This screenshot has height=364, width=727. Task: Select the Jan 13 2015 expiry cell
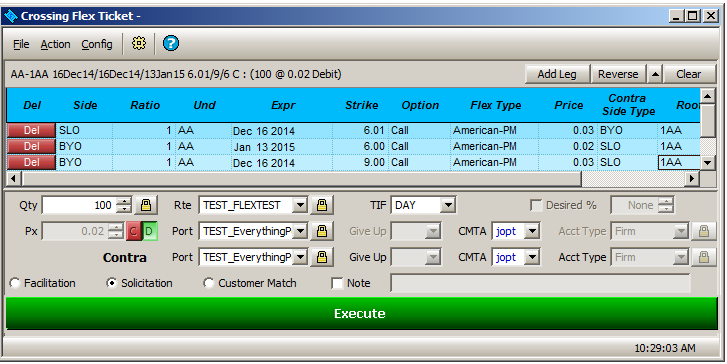pyautogui.click(x=282, y=147)
